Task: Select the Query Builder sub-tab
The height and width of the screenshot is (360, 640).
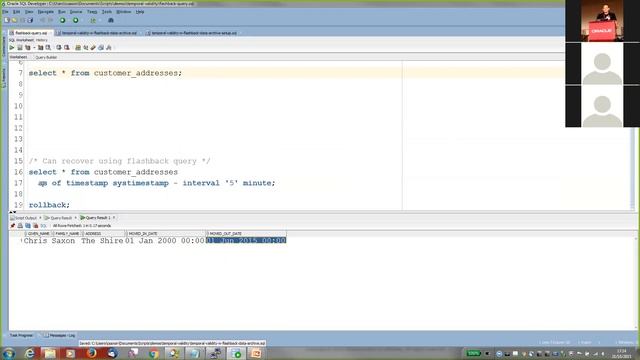Action: [46, 57]
